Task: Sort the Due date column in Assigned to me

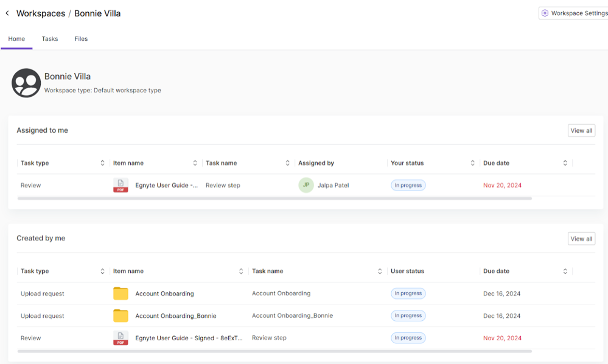Action: [x=565, y=163]
